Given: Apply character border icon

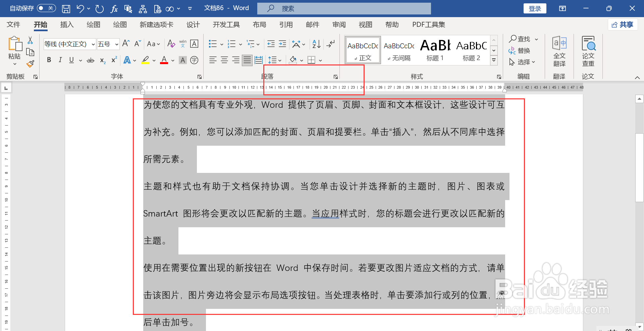Looking at the screenshot, I should (x=194, y=44).
